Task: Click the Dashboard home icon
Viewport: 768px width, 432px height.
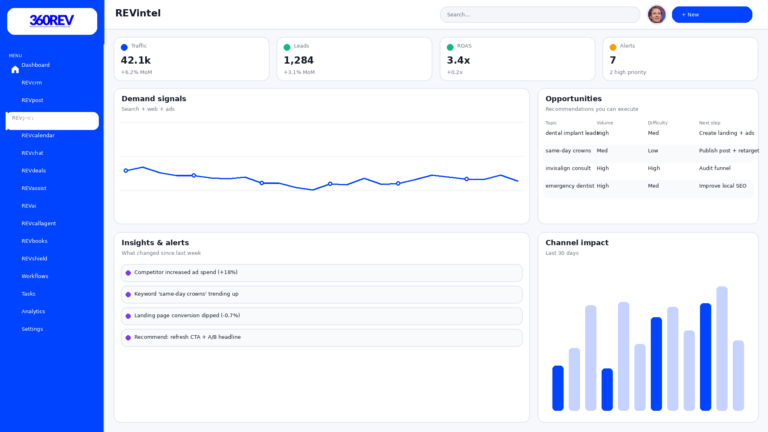Action: tap(15, 70)
